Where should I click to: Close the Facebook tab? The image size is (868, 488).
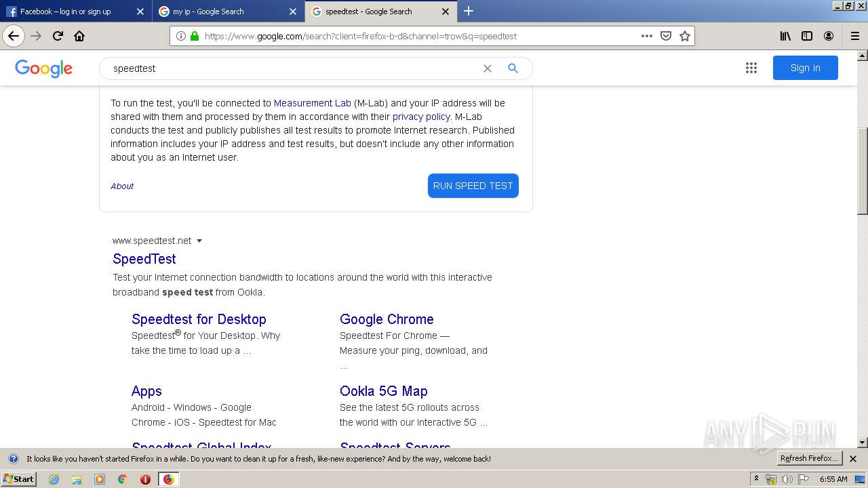click(x=140, y=12)
